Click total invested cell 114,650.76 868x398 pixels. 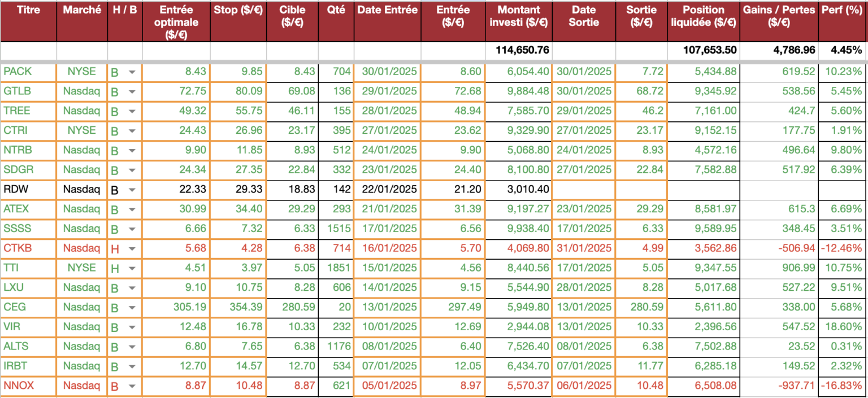tap(519, 50)
